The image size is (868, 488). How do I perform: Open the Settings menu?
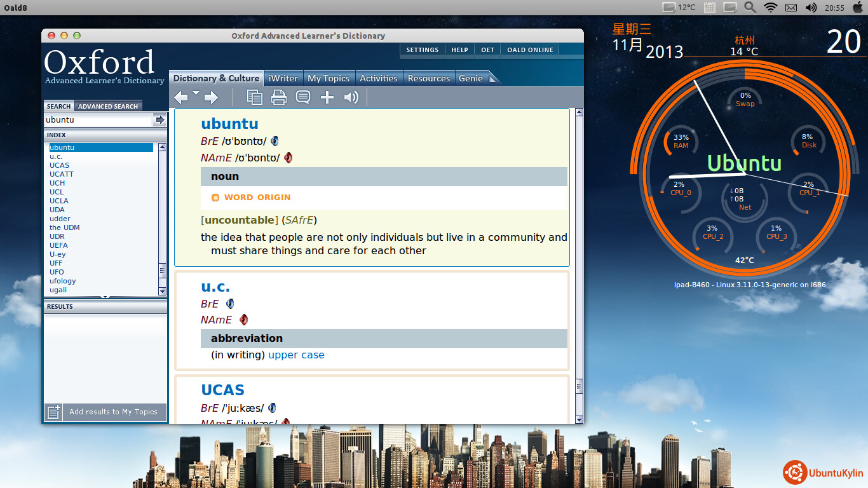(x=422, y=50)
